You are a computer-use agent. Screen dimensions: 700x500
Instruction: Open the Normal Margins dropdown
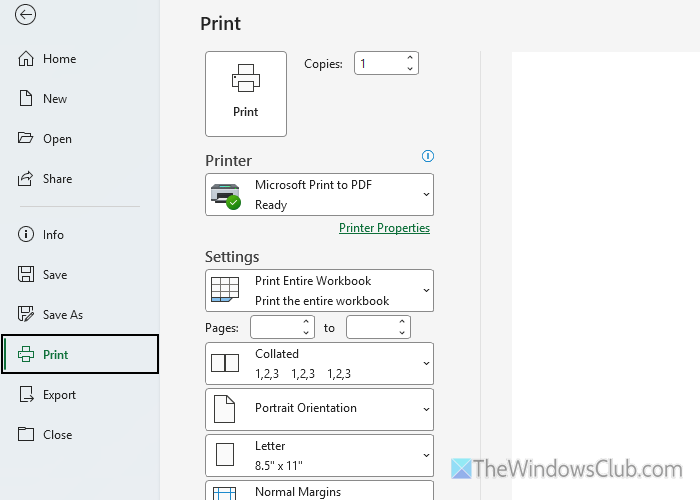319,491
